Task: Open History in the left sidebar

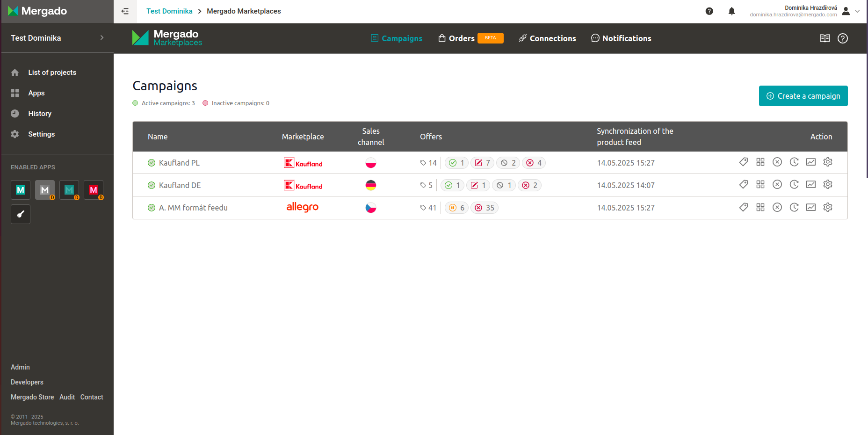Action: (39, 114)
